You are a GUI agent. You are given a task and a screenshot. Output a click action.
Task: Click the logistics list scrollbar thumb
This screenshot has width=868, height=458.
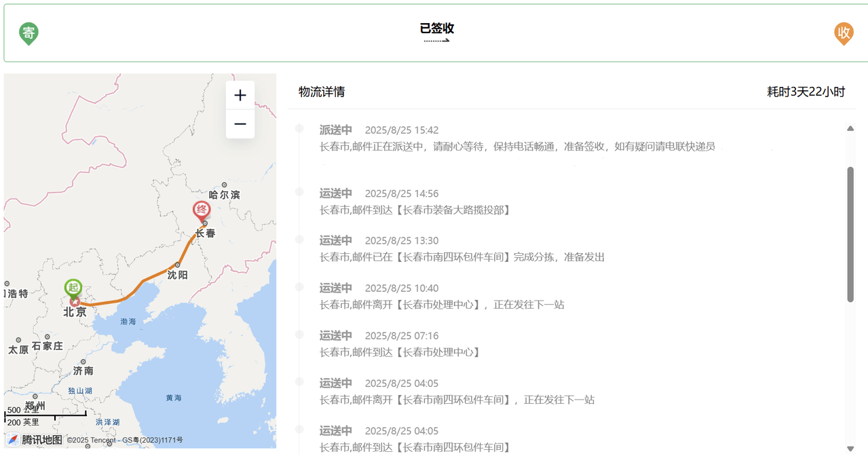coord(850,235)
